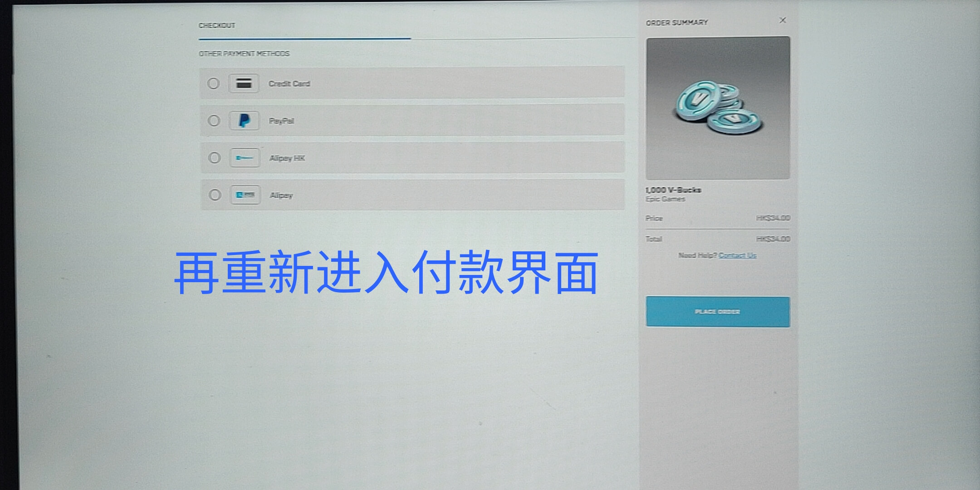Click the PayPal logo icon

click(x=244, y=121)
